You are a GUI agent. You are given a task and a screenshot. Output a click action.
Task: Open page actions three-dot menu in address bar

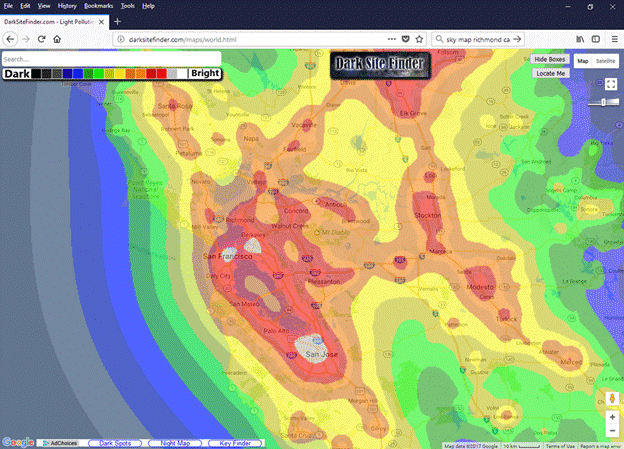click(x=391, y=39)
